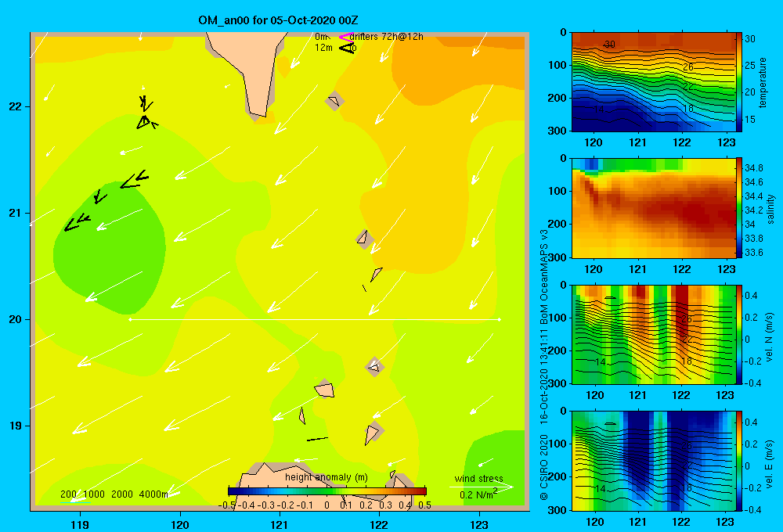The height and width of the screenshot is (532, 783).
Task: Click the 'wind stress' label
Action: [x=479, y=478]
